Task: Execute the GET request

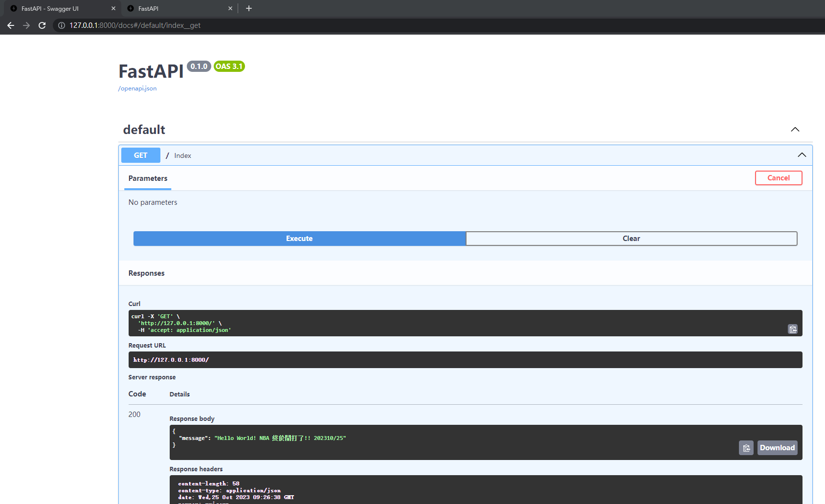Action: [299, 239]
